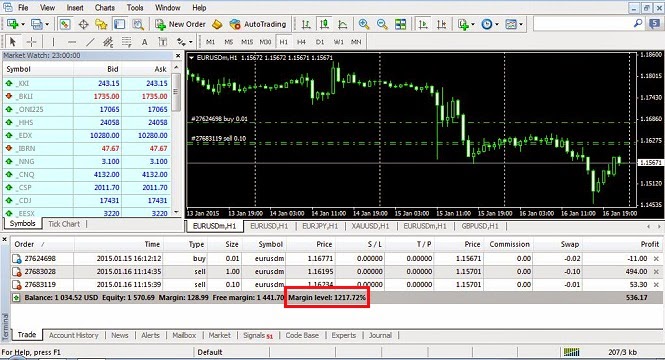Click the New Order button

(180, 25)
